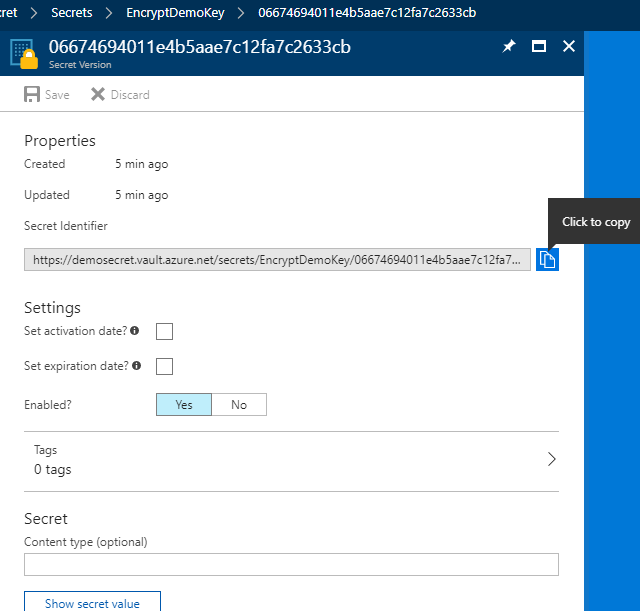Screen dimensions: 640x611
Task: Copy the secret identifier URL
Action: [547, 260]
